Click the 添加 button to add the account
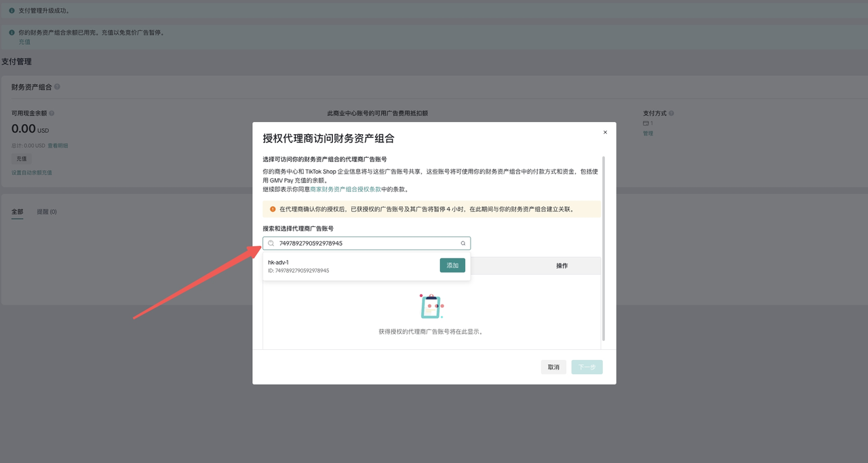 (452, 265)
